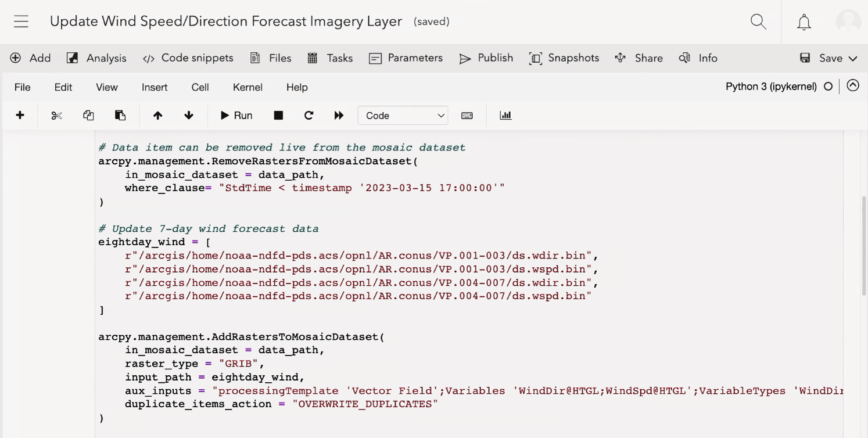Paste cells using the clipboard icon
868x438 pixels.
coord(120,116)
